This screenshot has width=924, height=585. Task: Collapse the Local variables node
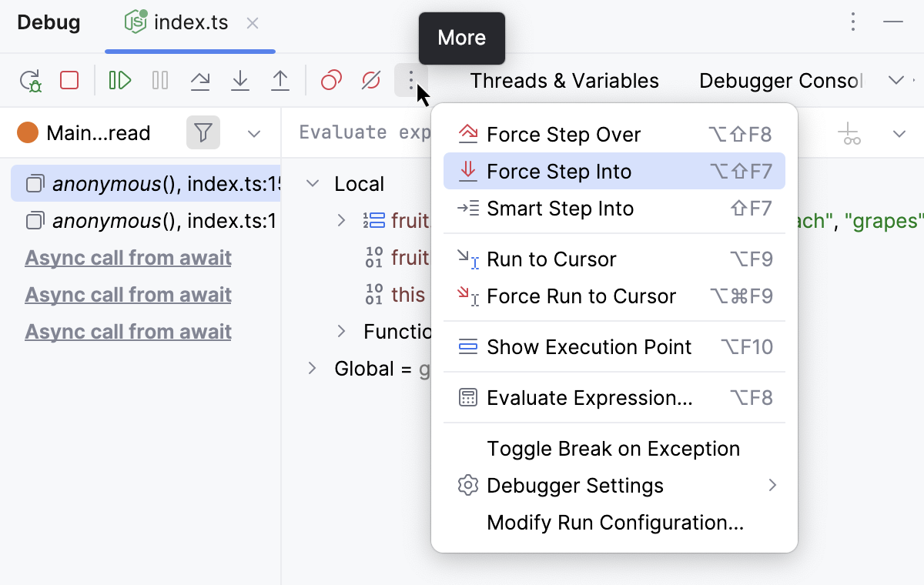(x=313, y=183)
